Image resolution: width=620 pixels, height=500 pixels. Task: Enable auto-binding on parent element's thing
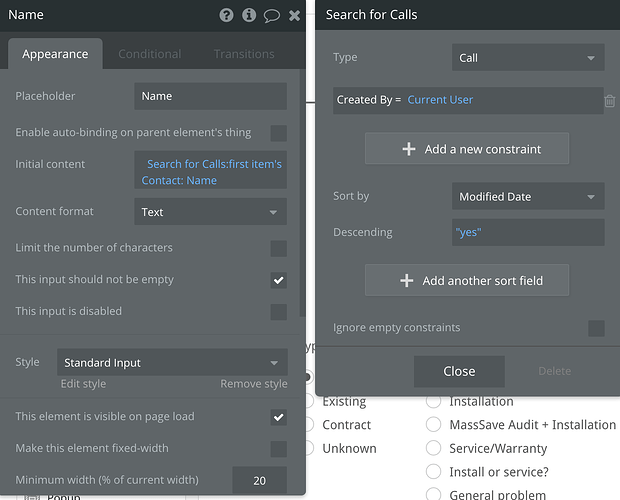278,133
